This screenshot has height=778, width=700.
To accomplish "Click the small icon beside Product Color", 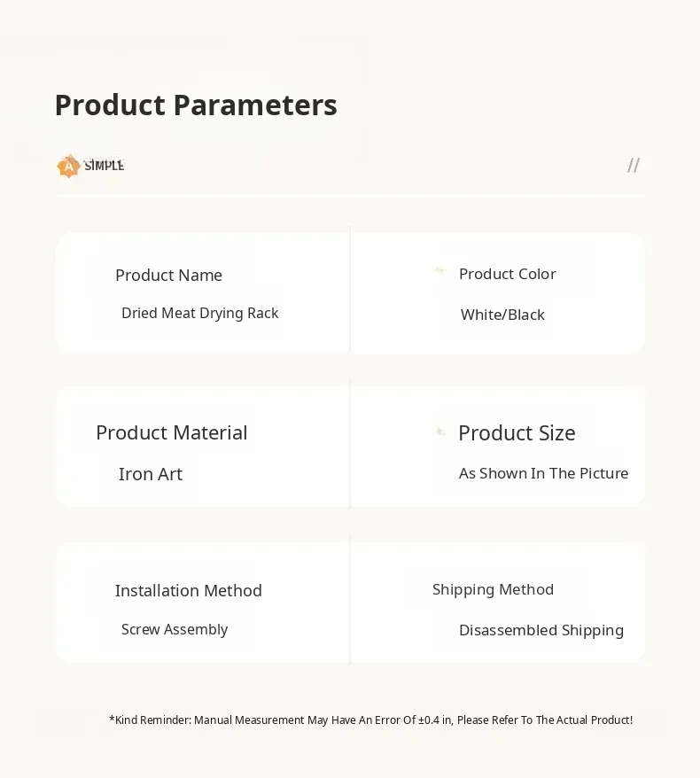I will [439, 271].
